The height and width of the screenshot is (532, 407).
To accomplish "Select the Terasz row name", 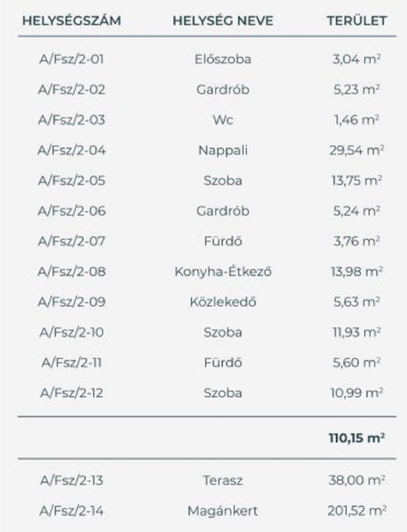I will 223,481.
